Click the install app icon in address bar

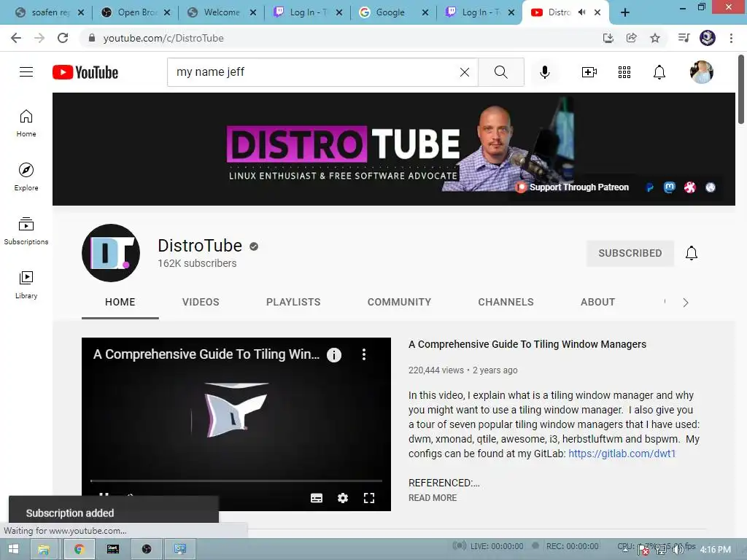pyautogui.click(x=608, y=38)
